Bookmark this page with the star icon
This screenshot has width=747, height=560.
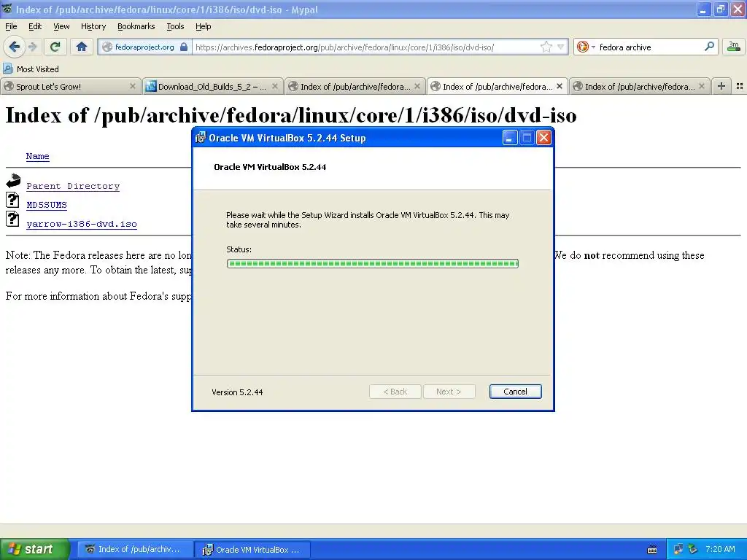546,47
